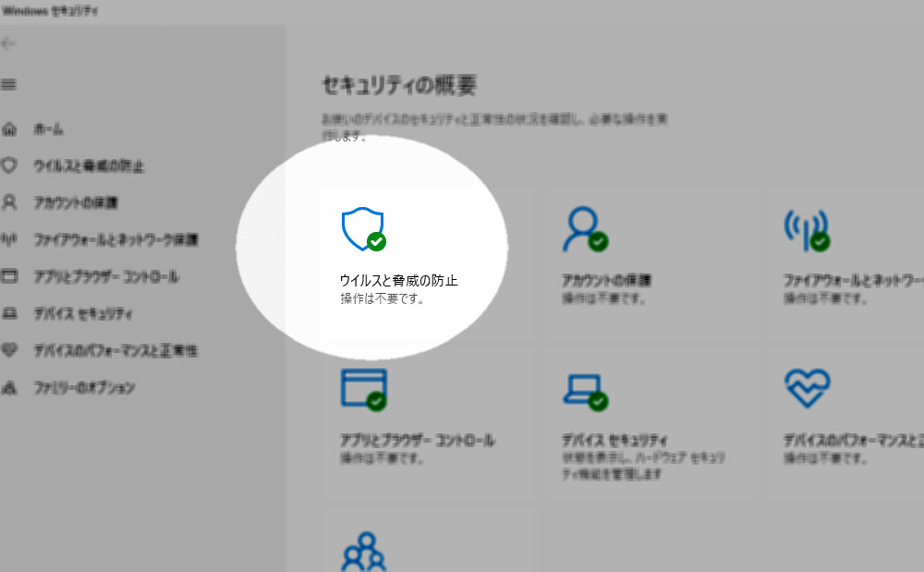Click the family people icon at the bottom
Image resolution: width=924 pixels, height=572 pixels.
tap(363, 552)
